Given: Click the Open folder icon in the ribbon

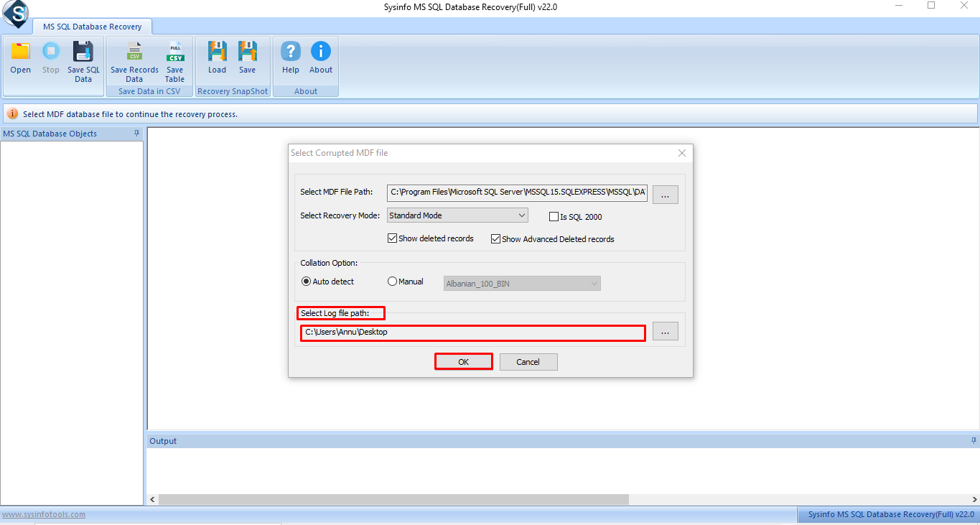Looking at the screenshot, I should [20, 52].
